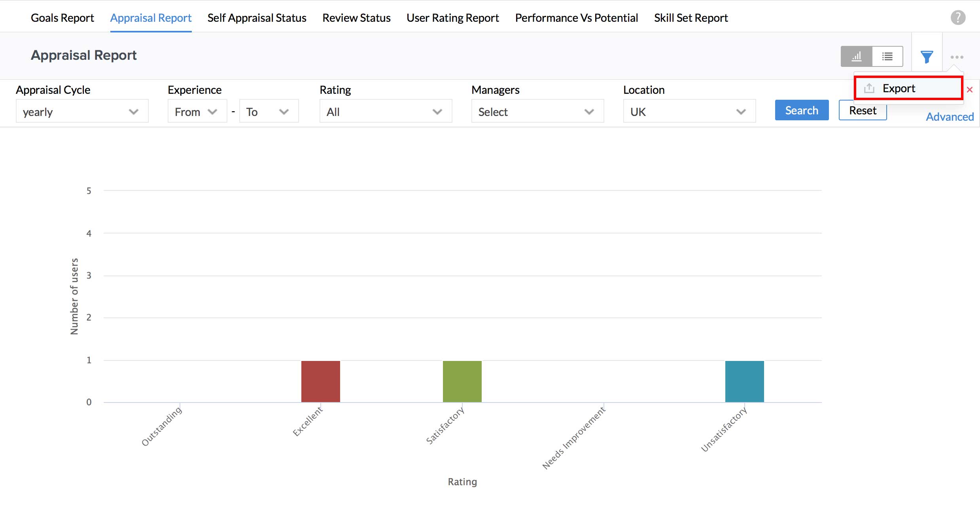980x505 pixels.
Task: Click the Advanced link
Action: [x=950, y=117]
